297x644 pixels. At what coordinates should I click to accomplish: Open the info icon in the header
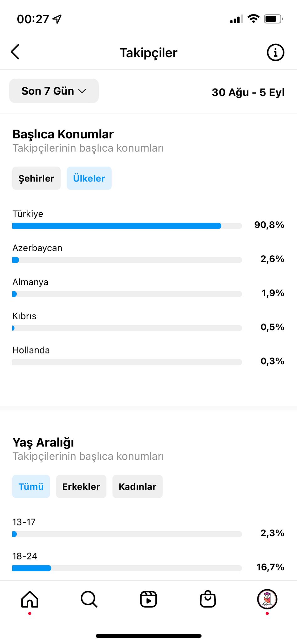(275, 52)
